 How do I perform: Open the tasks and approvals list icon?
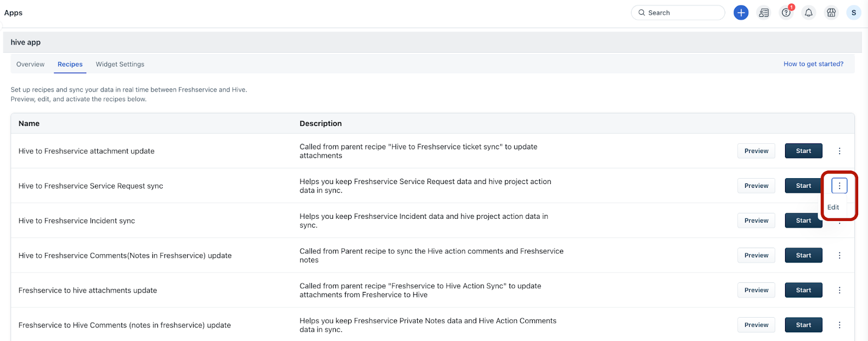pos(764,12)
